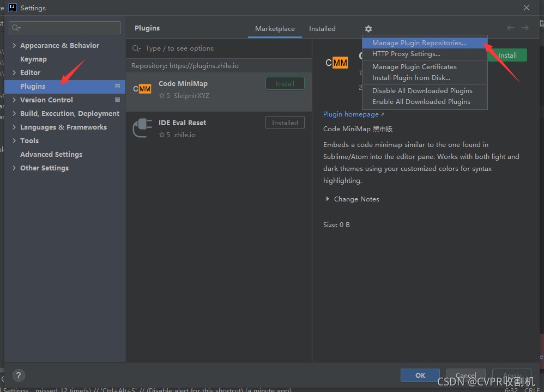Click the settings search magnifier icon

(x=16, y=28)
